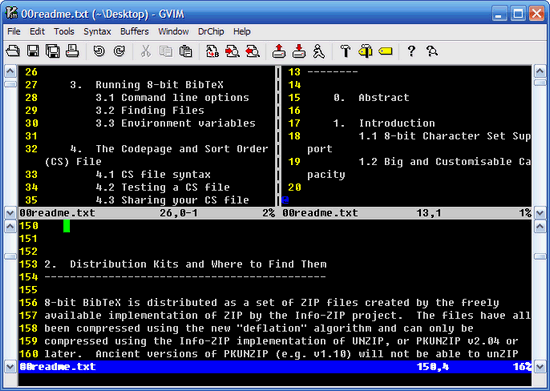The image size is (550, 391).
Task: Click the text '4.1 CS file syntax'
Action: [x=153, y=174]
